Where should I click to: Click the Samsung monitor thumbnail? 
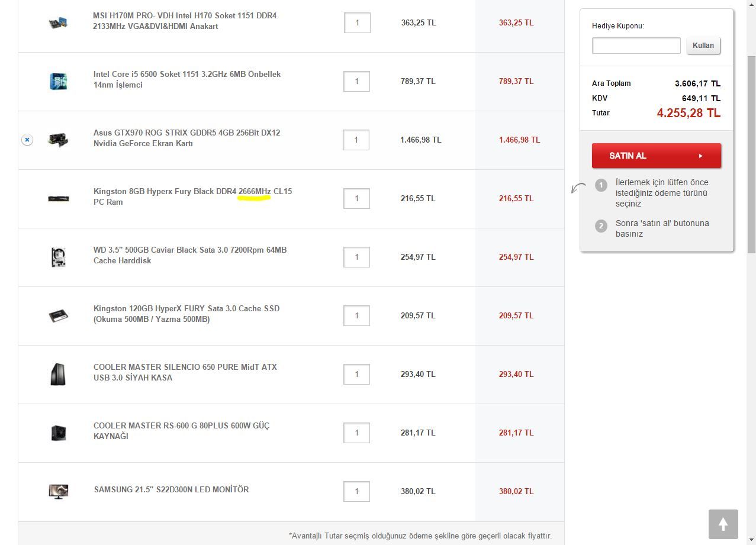pyautogui.click(x=58, y=491)
